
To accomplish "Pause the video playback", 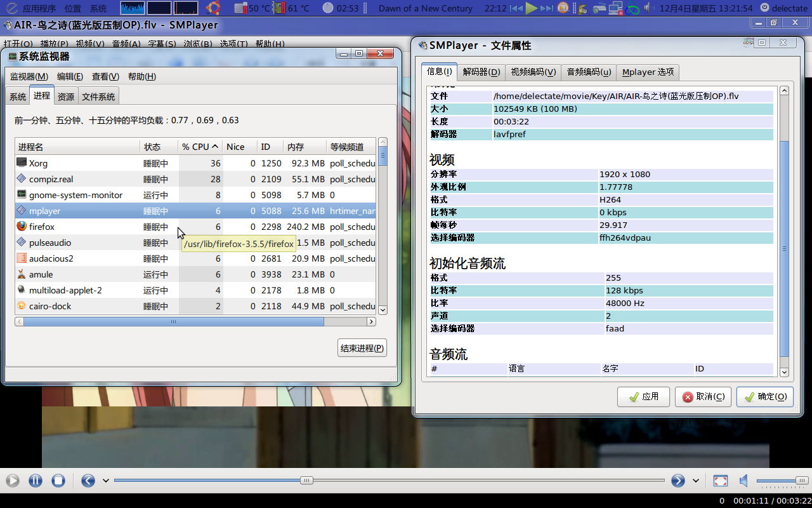I will click(36, 481).
